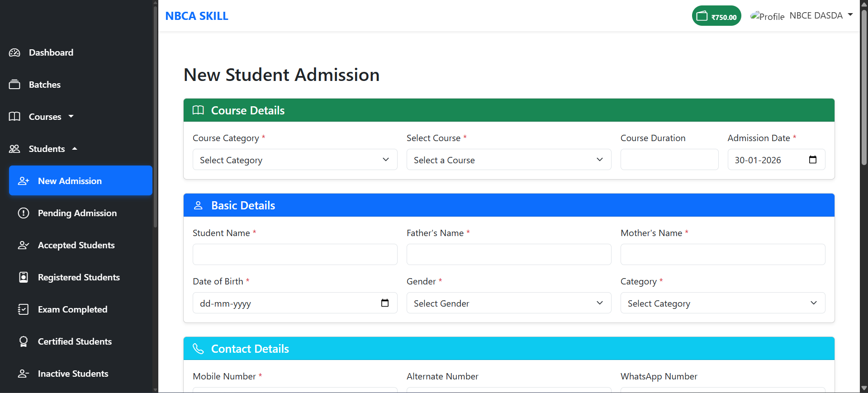This screenshot has width=868, height=393.
Task: Click the Batches stack icon
Action: [14, 85]
